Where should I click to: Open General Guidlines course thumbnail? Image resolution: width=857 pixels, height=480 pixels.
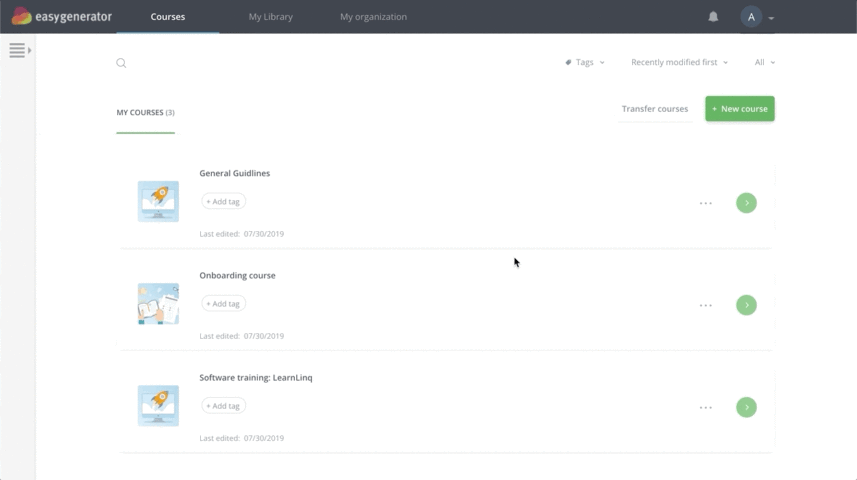158,201
